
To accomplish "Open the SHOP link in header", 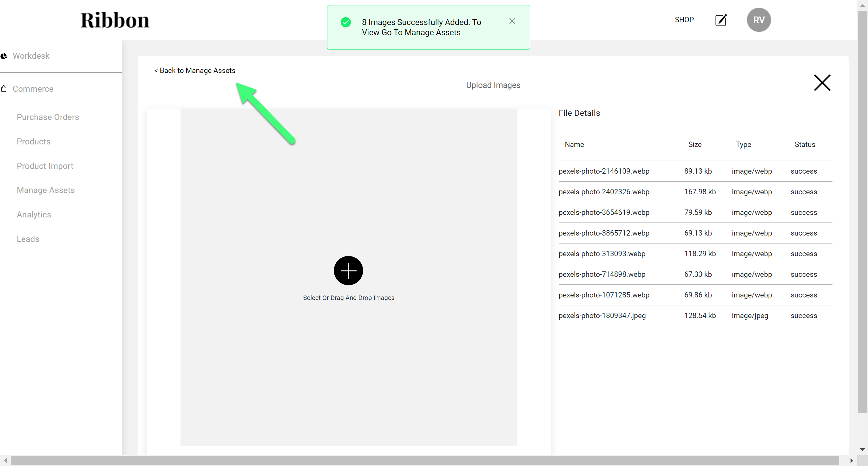I will tap(684, 20).
